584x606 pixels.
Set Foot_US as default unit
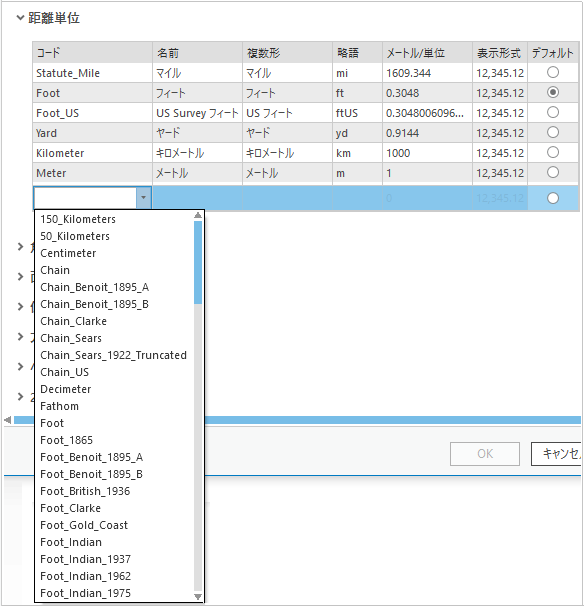click(553, 112)
